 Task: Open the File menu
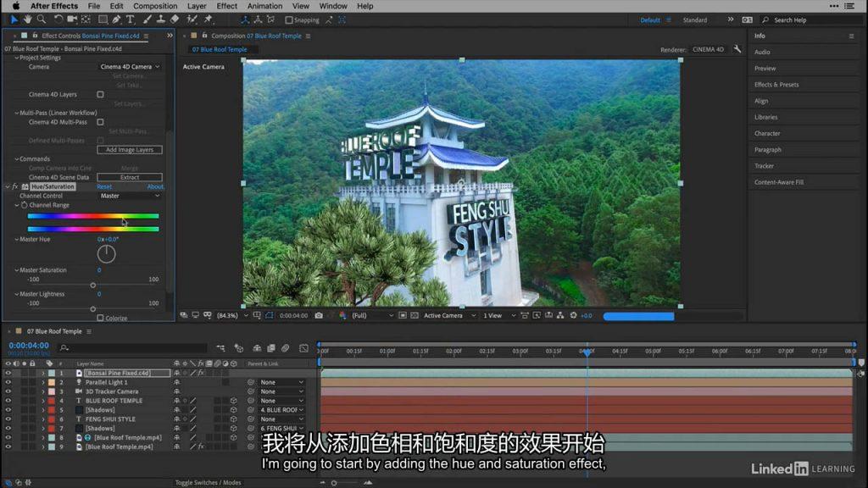pos(94,6)
